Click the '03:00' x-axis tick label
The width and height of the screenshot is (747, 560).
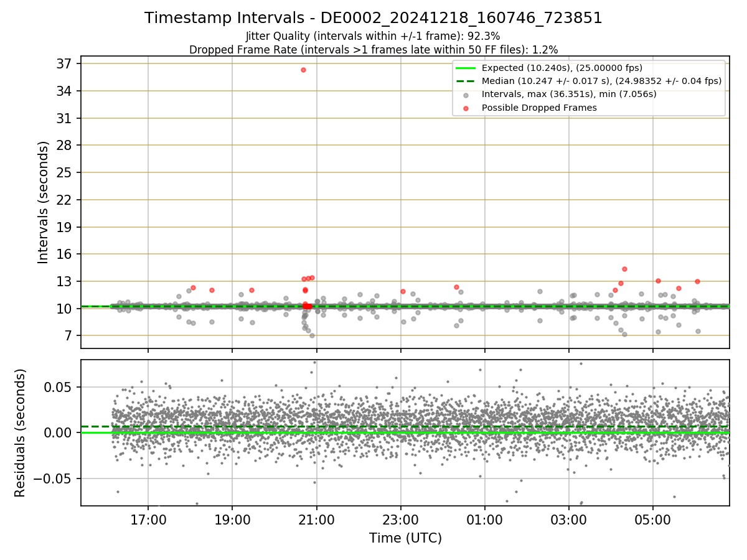568,520
